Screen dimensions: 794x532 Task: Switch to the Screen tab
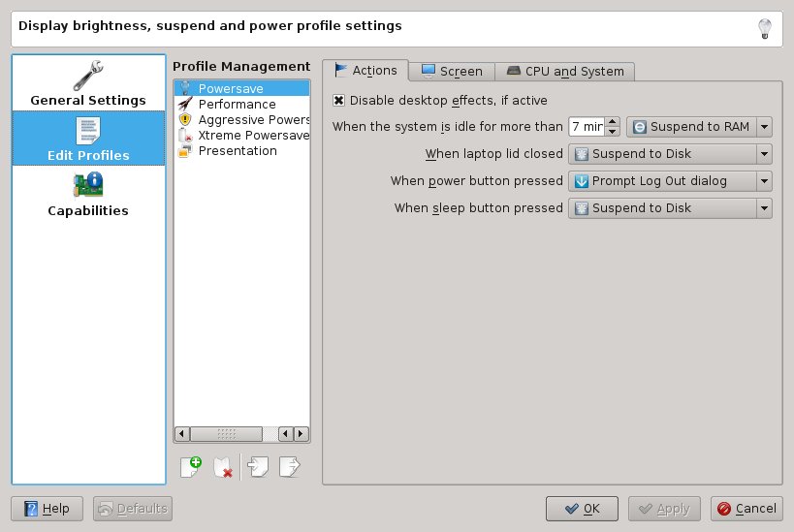(x=452, y=71)
